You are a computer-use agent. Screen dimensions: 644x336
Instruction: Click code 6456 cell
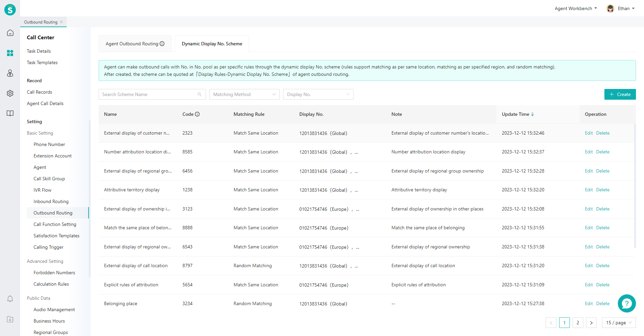tap(187, 171)
